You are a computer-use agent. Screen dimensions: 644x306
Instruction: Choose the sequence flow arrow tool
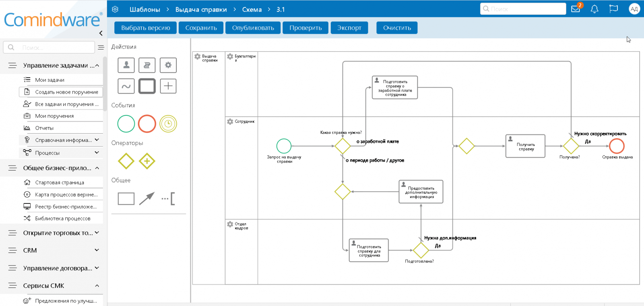(147, 198)
